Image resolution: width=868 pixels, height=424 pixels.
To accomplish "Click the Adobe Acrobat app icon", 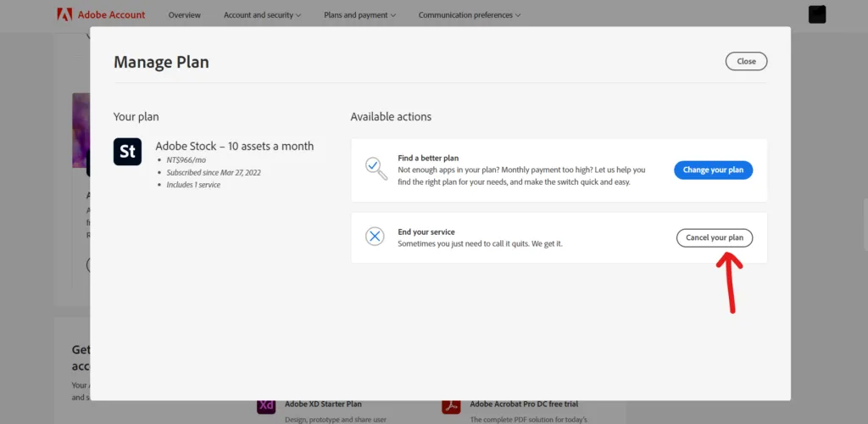I will pos(451,406).
